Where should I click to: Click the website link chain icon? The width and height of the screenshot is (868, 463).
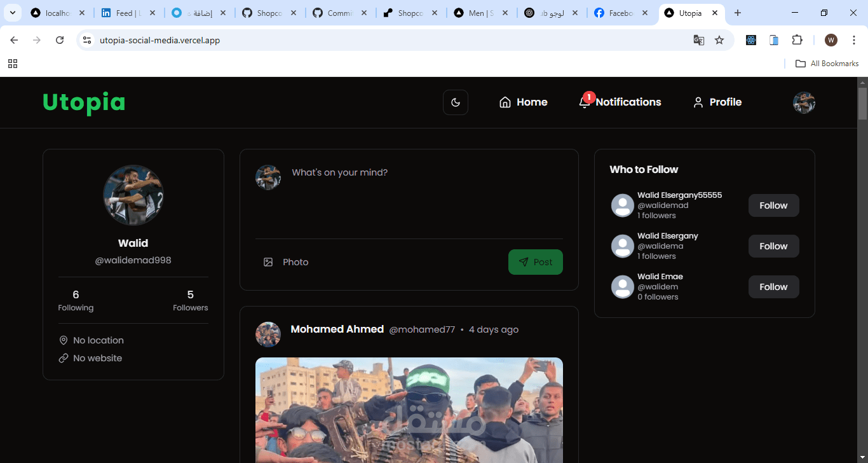click(64, 358)
